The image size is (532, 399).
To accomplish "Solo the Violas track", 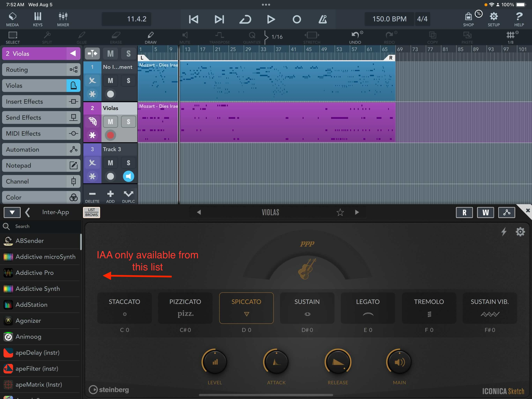I will (129, 122).
